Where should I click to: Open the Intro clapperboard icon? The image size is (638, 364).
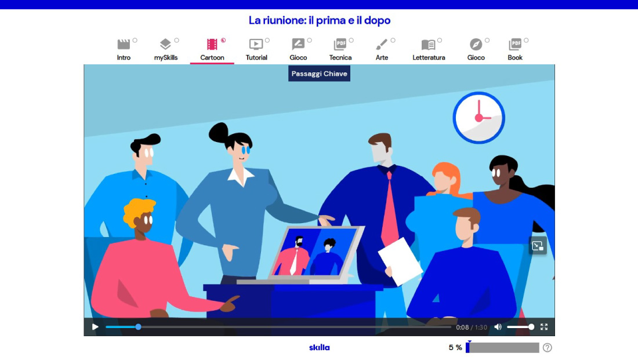click(124, 45)
